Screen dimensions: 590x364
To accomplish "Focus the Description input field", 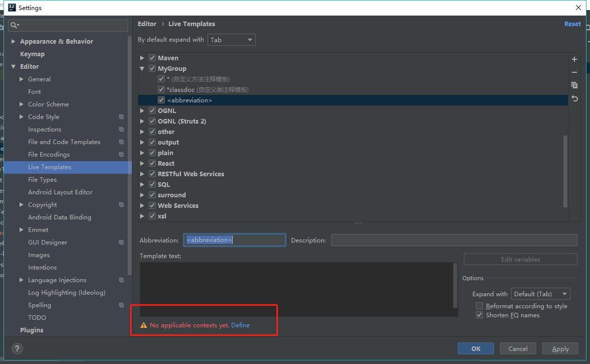I will click(454, 240).
